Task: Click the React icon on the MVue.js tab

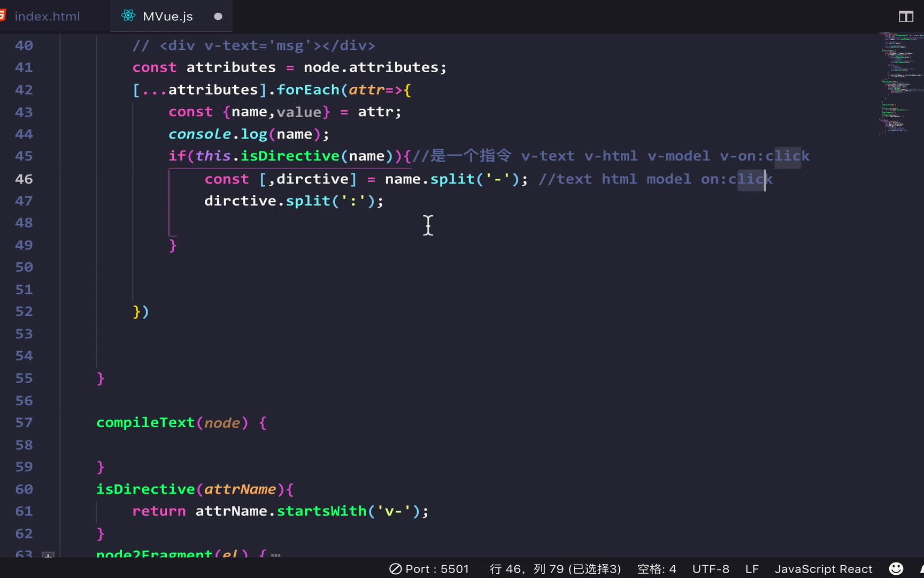Action: click(127, 16)
